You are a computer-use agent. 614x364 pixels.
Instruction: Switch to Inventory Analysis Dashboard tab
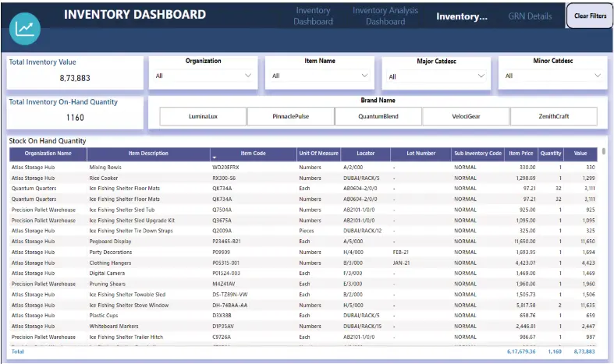385,16
